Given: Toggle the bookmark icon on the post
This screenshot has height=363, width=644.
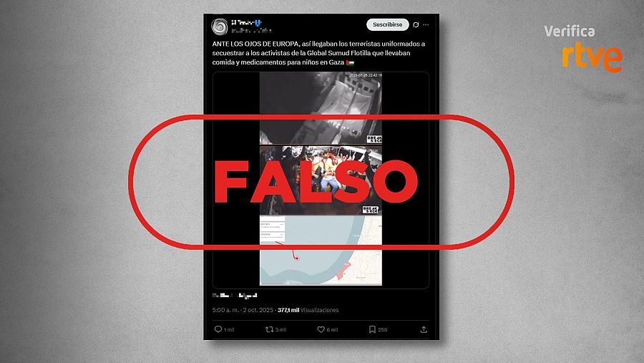Looking at the screenshot, I should [372, 329].
